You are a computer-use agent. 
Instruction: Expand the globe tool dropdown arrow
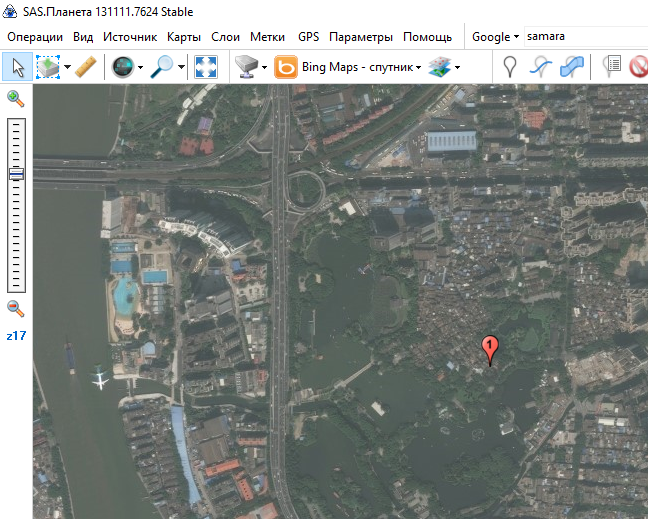click(x=141, y=67)
